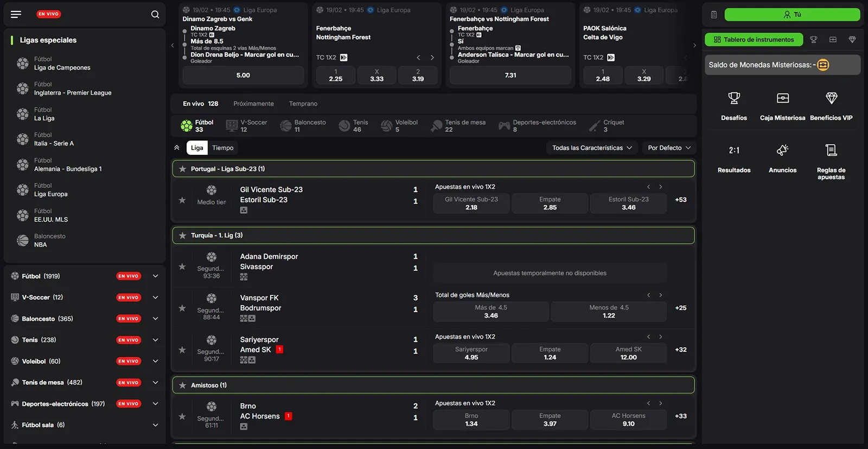Open the bet slip icon
The width and height of the screenshot is (868, 449).
click(714, 15)
